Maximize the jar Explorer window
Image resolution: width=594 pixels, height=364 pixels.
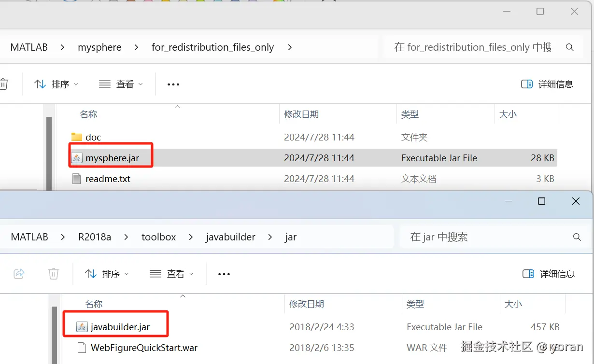(541, 201)
